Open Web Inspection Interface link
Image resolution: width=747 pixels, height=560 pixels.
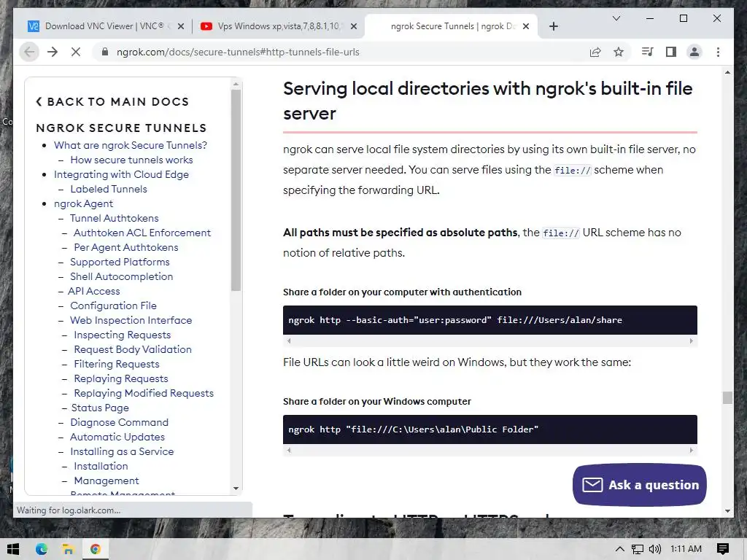pyautogui.click(x=131, y=321)
